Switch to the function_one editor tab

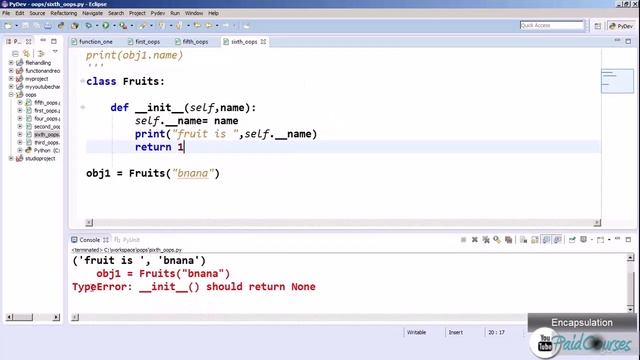click(92, 42)
